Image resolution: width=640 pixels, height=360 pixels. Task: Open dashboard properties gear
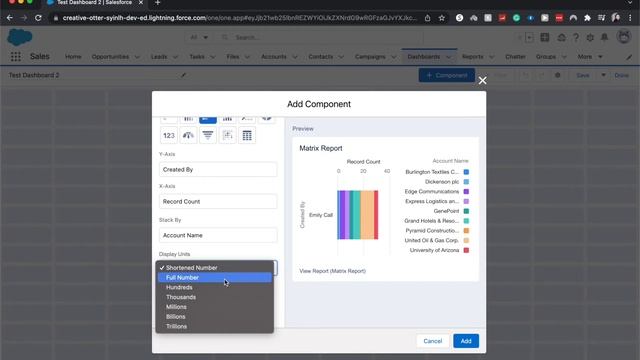pyautogui.click(x=558, y=75)
